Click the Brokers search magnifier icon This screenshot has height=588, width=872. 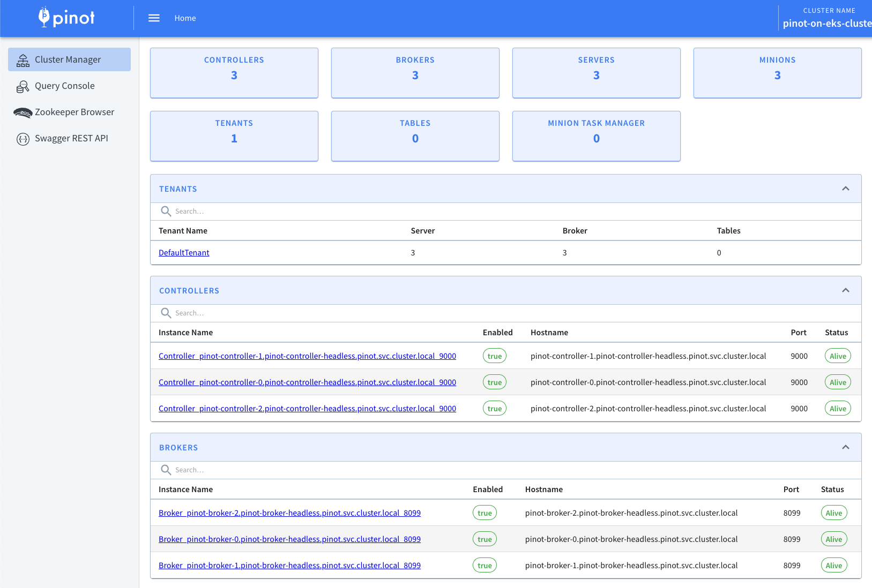point(166,470)
